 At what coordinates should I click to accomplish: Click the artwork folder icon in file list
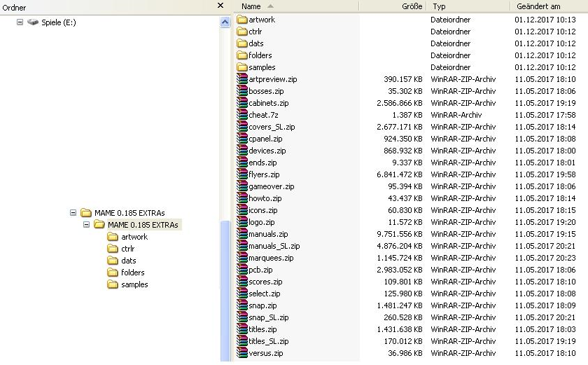(242, 20)
